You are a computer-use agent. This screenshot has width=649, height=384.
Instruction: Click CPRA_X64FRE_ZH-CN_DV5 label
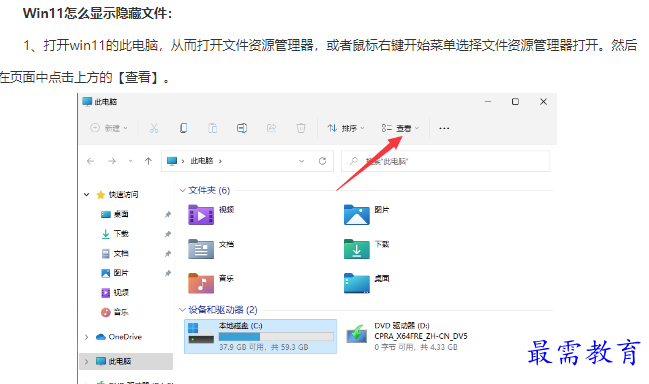(x=421, y=336)
